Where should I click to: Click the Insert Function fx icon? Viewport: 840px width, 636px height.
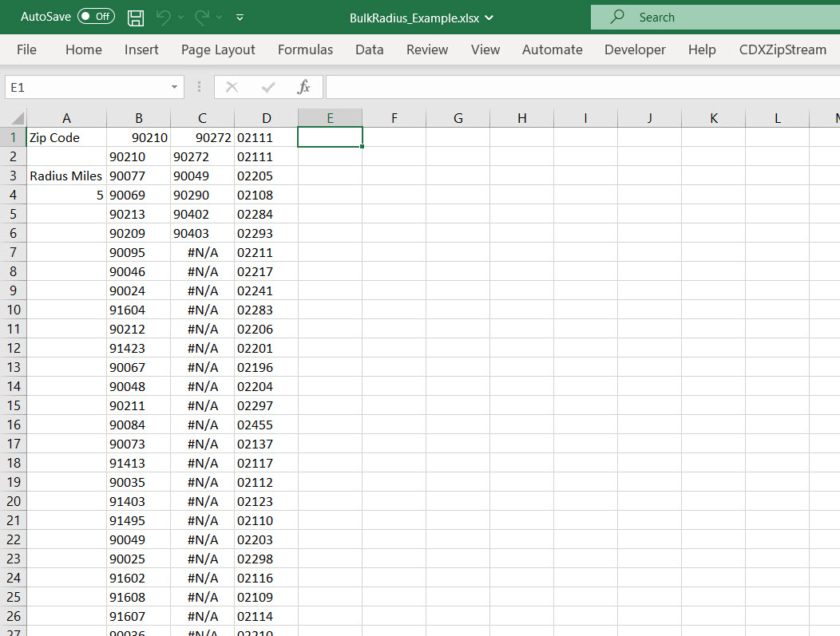(303, 87)
